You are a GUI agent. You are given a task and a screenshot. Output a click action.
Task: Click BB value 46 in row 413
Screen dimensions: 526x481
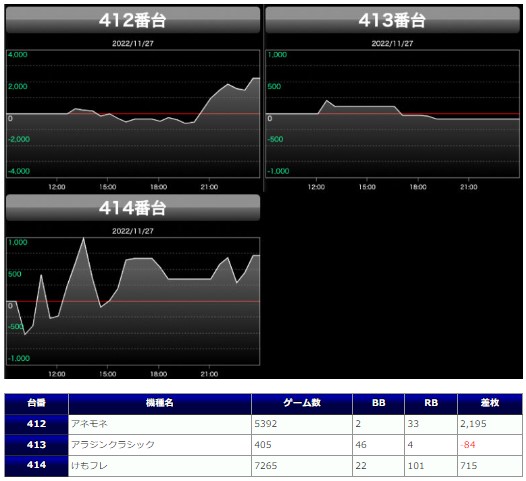coord(361,445)
